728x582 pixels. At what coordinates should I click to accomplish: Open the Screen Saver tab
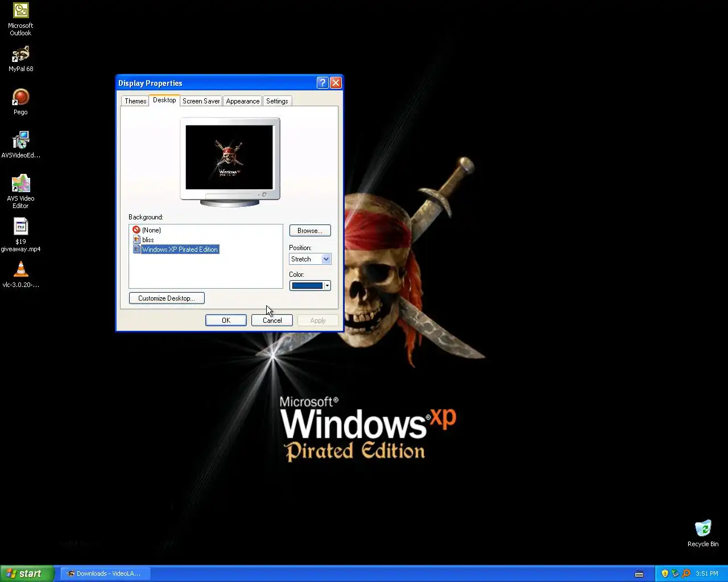[201, 101]
